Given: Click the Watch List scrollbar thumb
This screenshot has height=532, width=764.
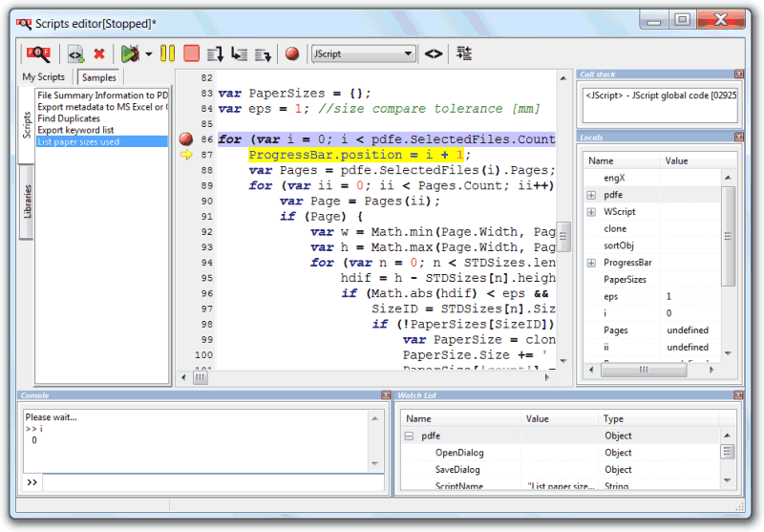Looking at the screenshot, I should click(x=727, y=452).
